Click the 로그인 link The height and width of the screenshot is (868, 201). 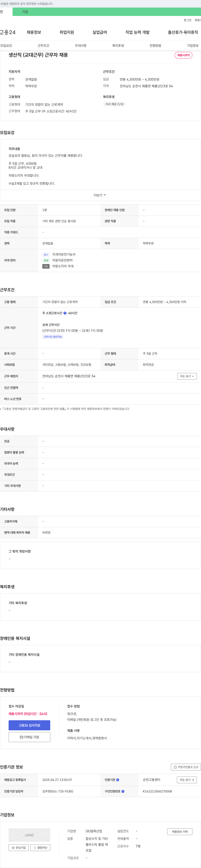188,20
